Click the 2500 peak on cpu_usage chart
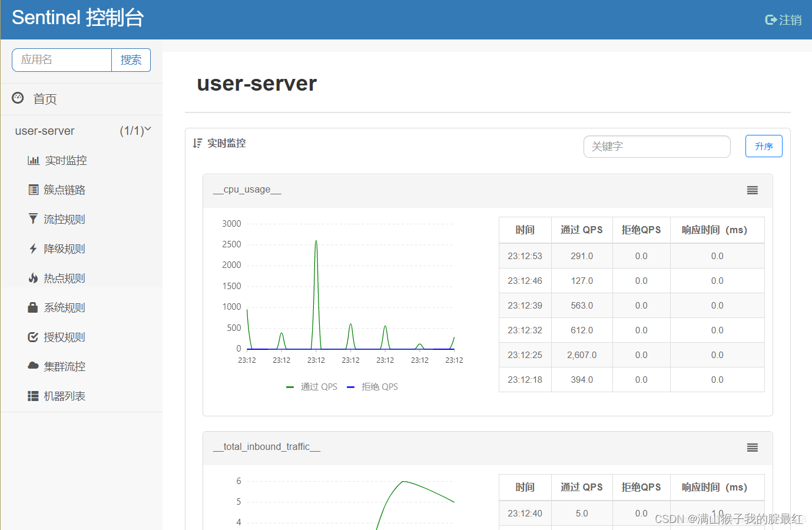This screenshot has width=812, height=530. click(316, 241)
